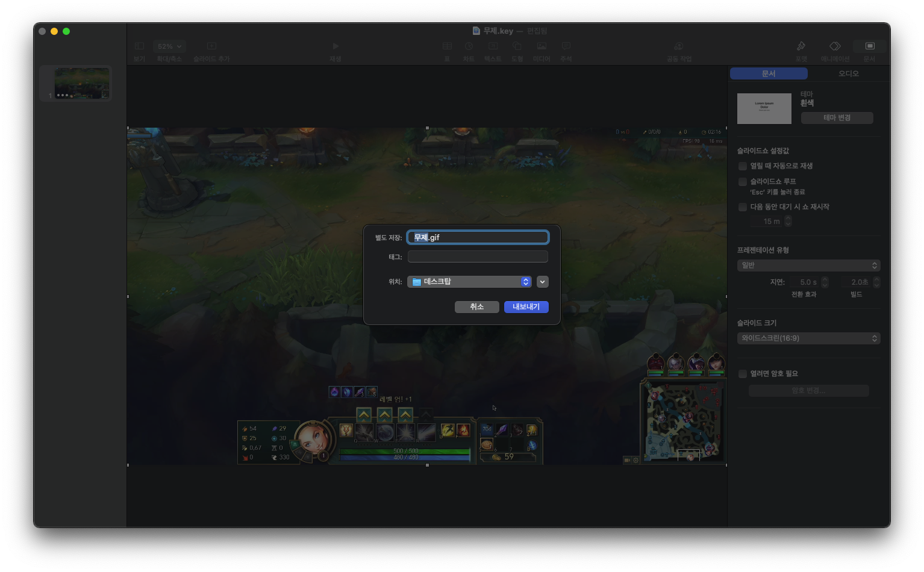Click the 암호 변경 button
The image size is (924, 572).
point(808,391)
